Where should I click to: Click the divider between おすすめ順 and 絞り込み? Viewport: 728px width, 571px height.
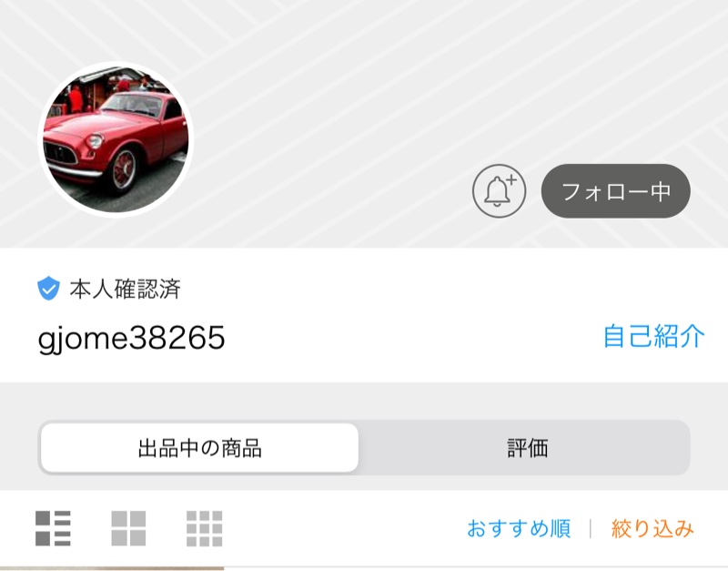pos(590,529)
